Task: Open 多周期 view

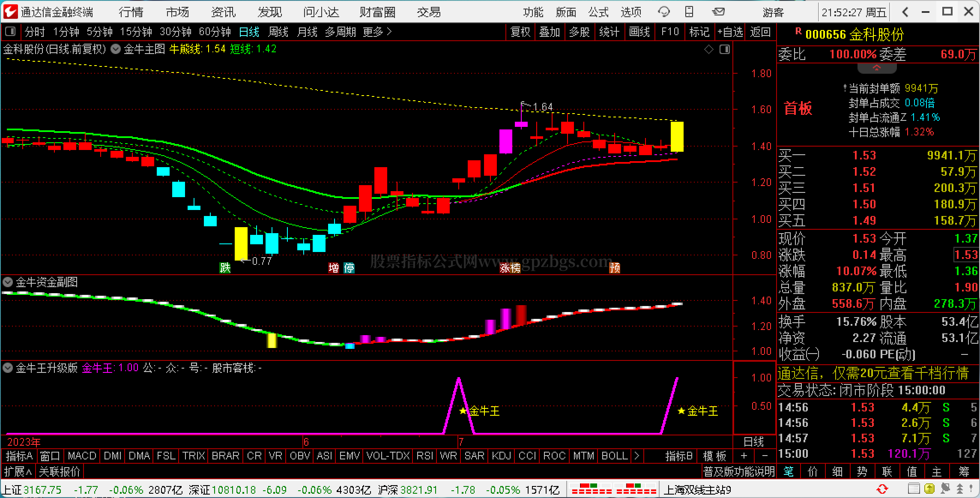Action: point(341,32)
